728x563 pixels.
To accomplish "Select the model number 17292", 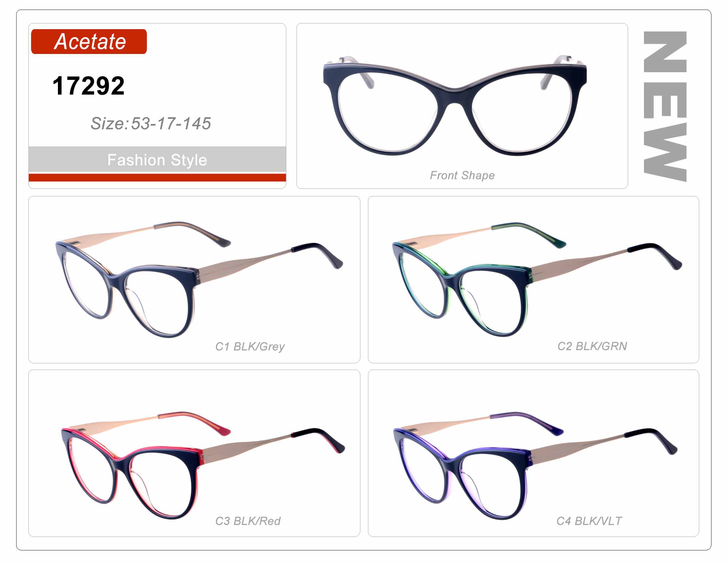I will pyautogui.click(x=89, y=86).
